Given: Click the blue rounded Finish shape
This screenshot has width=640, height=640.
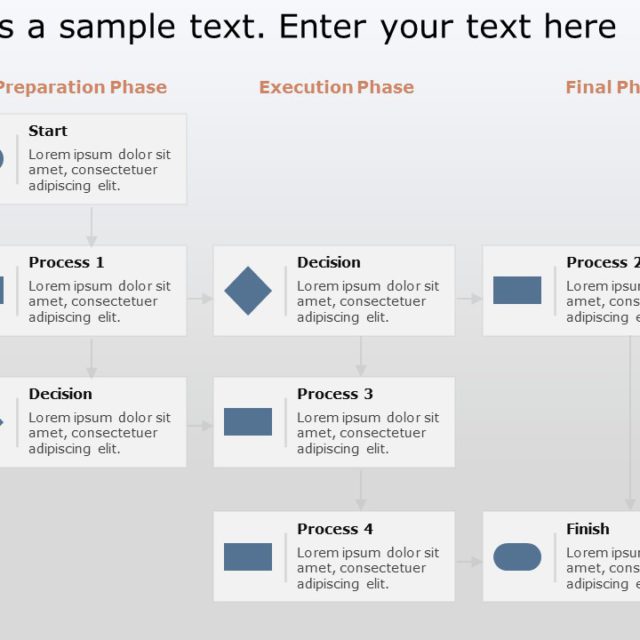Looking at the screenshot, I should click(x=517, y=557).
